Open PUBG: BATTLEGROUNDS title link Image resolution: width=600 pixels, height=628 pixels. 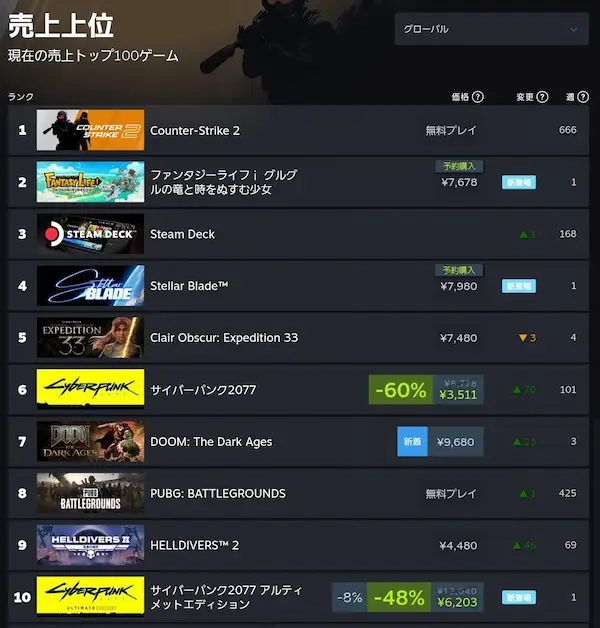pos(218,493)
